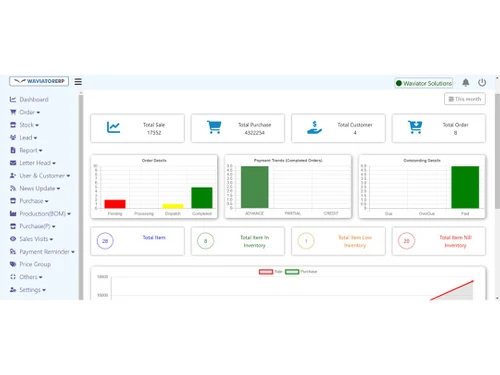This screenshot has height=375, width=500.
Task: Click the Total Purchase shopping cart icon
Action: click(214, 127)
